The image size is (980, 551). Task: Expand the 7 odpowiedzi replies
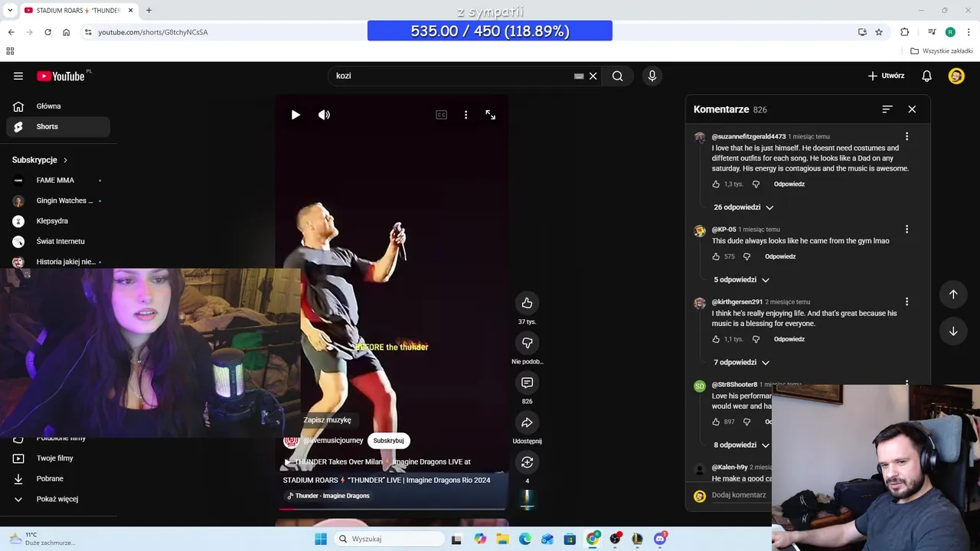pos(741,363)
